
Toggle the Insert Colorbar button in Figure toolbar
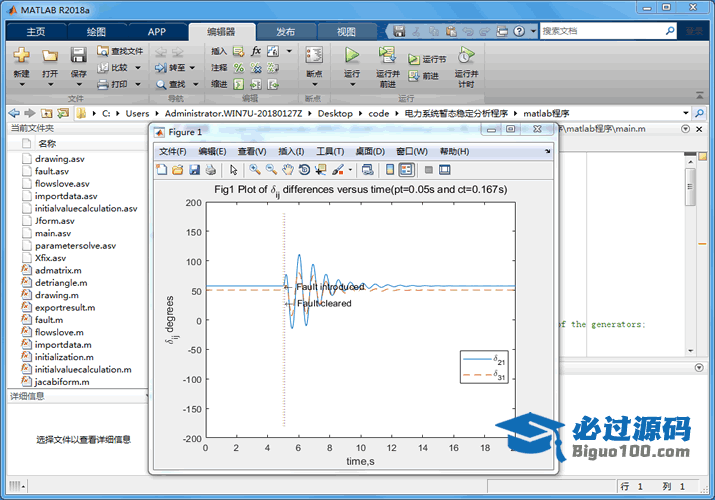pyautogui.click(x=390, y=170)
